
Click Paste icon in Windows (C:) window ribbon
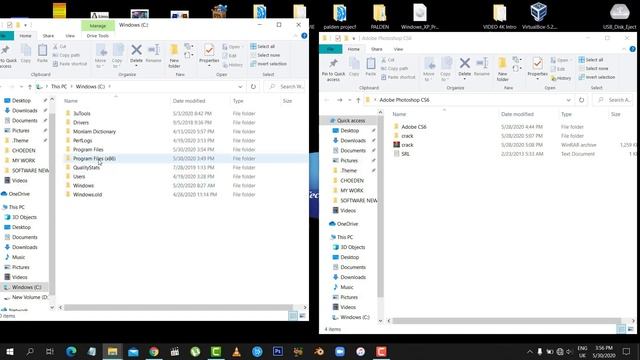42,51
